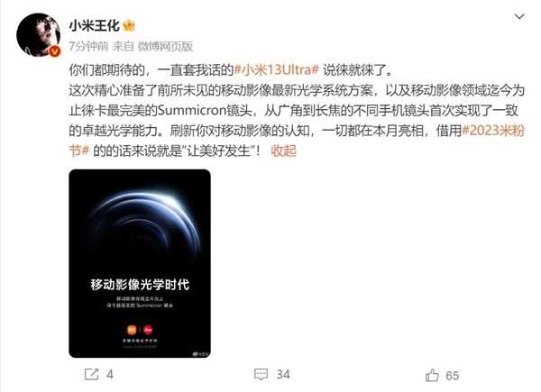The image size is (541, 392).
Task: Click the gold VIP crown badge
Action: [x=129, y=26]
